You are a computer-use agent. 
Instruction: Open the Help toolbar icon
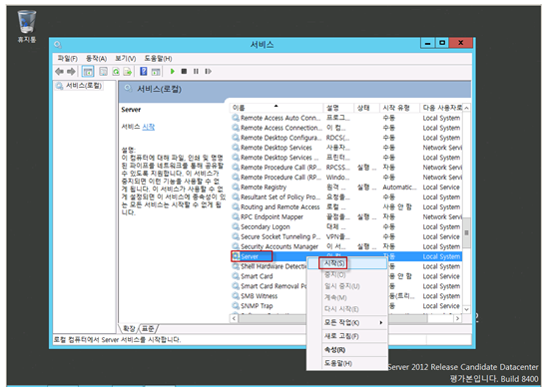144,71
